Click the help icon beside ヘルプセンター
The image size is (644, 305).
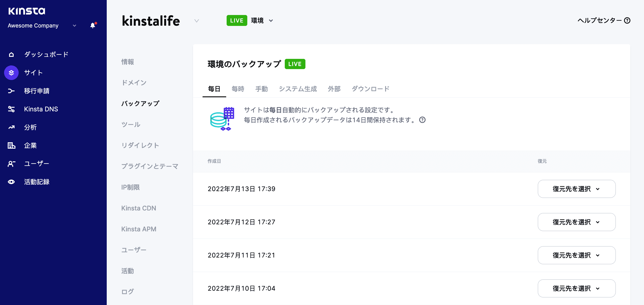(627, 21)
